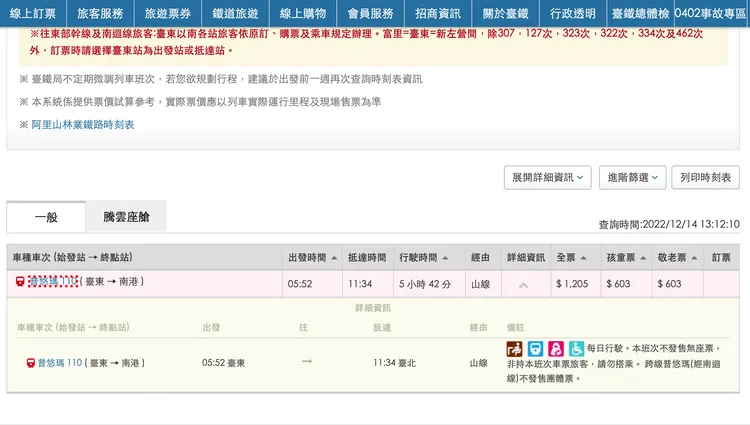Screen dimensions: 750x425
Task: Click 山線 in the pink row
Action: (481, 284)
